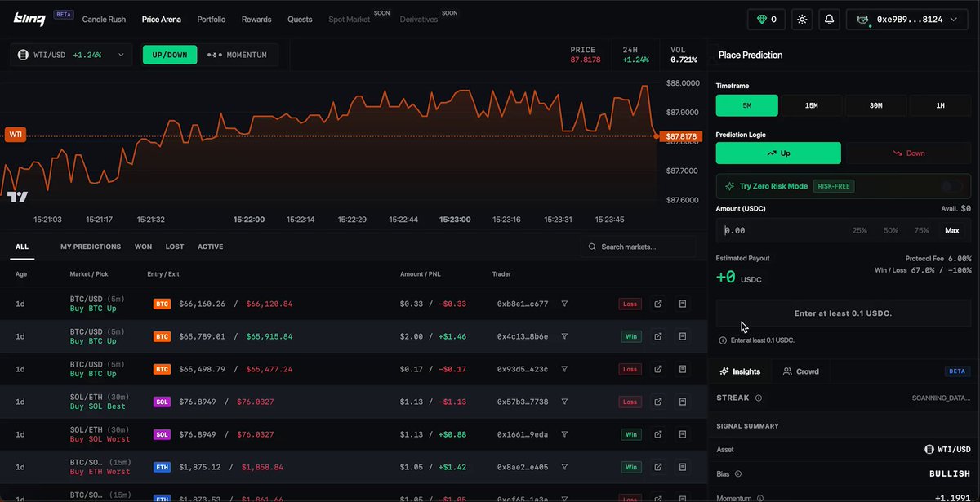The width and height of the screenshot is (980, 502).
Task: Open notifications via the bell icon
Action: pos(830,19)
